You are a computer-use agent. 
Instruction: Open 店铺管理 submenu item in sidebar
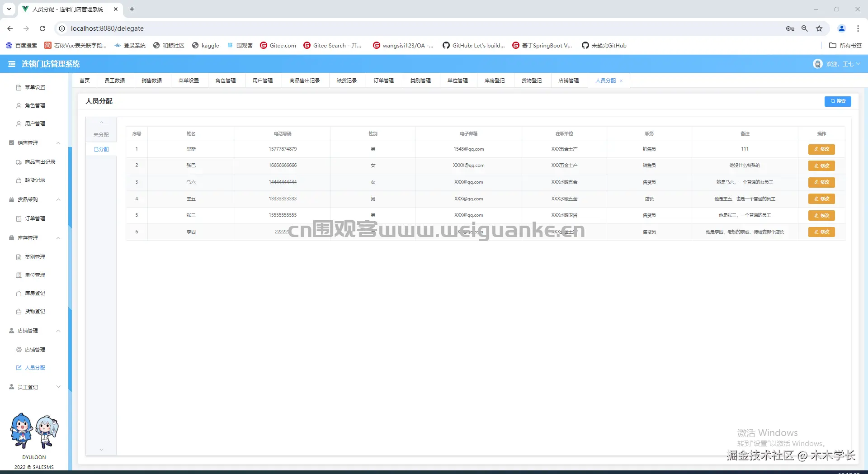coord(35,350)
